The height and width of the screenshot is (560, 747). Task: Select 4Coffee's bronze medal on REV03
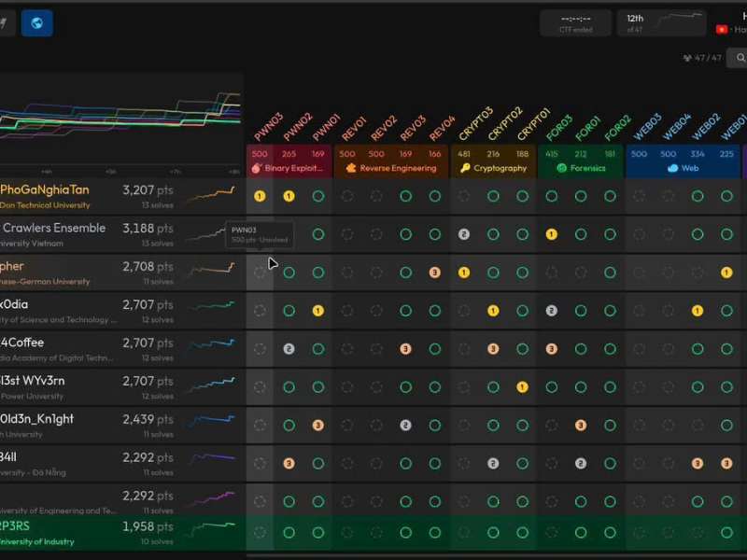(x=406, y=349)
